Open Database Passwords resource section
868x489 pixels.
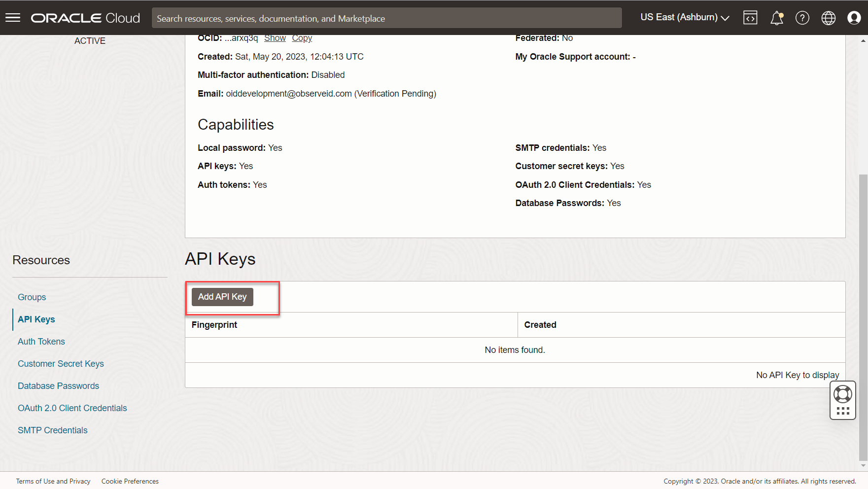[58, 386]
